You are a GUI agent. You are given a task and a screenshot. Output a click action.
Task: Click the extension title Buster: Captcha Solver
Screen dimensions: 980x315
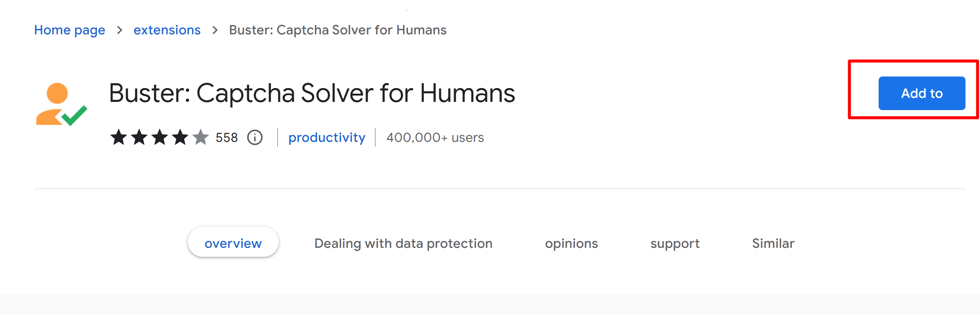tap(312, 93)
